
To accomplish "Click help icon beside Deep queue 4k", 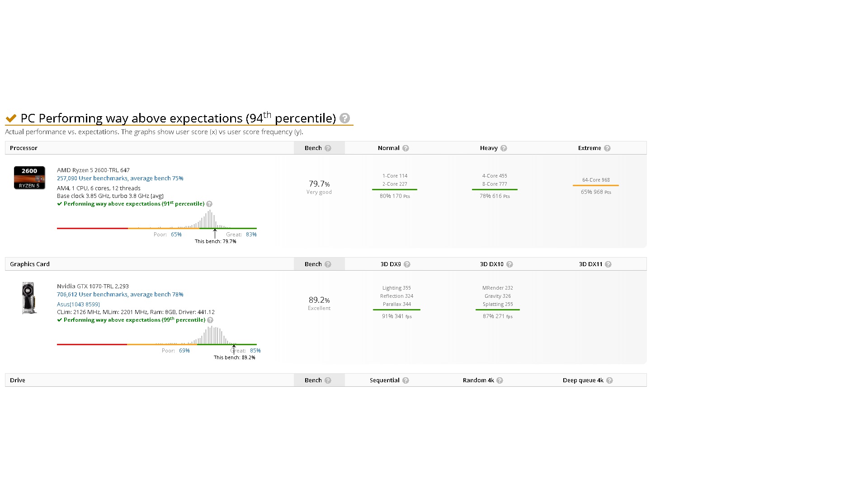I will point(609,380).
